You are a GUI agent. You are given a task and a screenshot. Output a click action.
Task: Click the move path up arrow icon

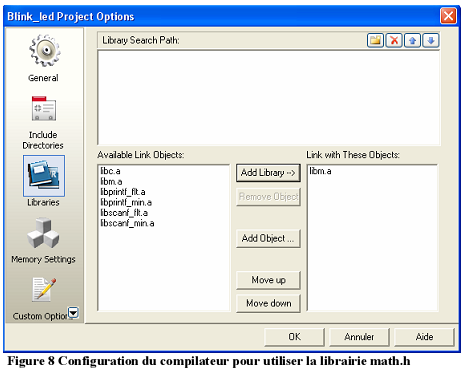[x=412, y=41]
